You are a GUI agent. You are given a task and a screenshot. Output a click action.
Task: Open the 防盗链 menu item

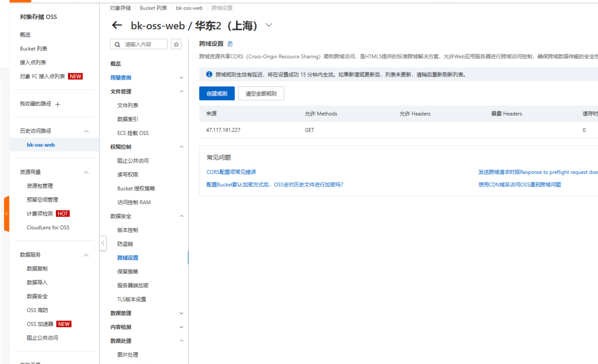[x=125, y=244]
